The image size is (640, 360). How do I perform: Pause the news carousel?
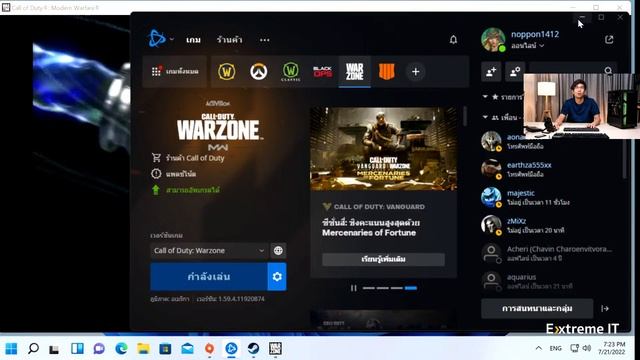click(x=353, y=288)
